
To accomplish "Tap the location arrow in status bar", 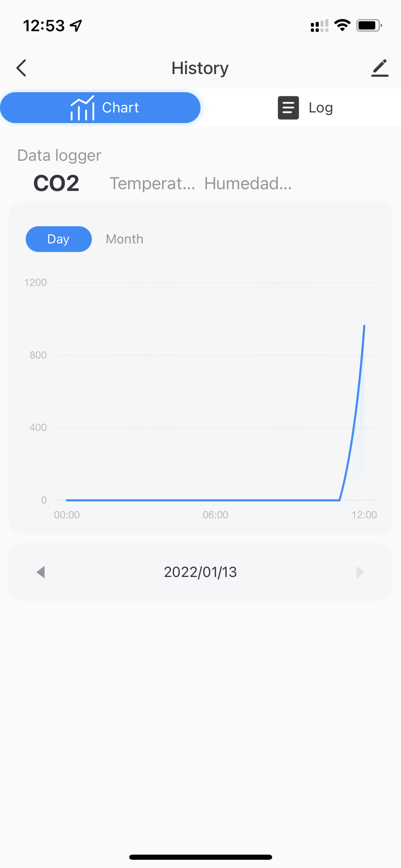I will click(76, 25).
